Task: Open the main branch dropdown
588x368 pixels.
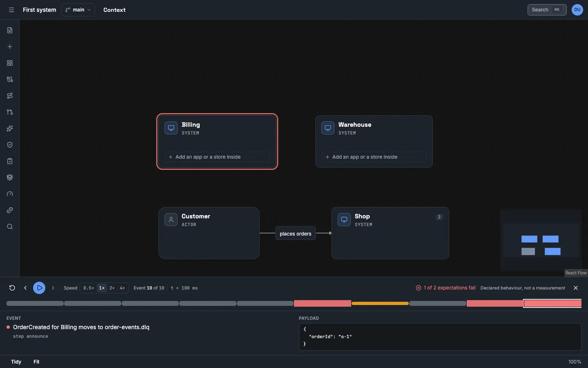Action: [x=78, y=10]
